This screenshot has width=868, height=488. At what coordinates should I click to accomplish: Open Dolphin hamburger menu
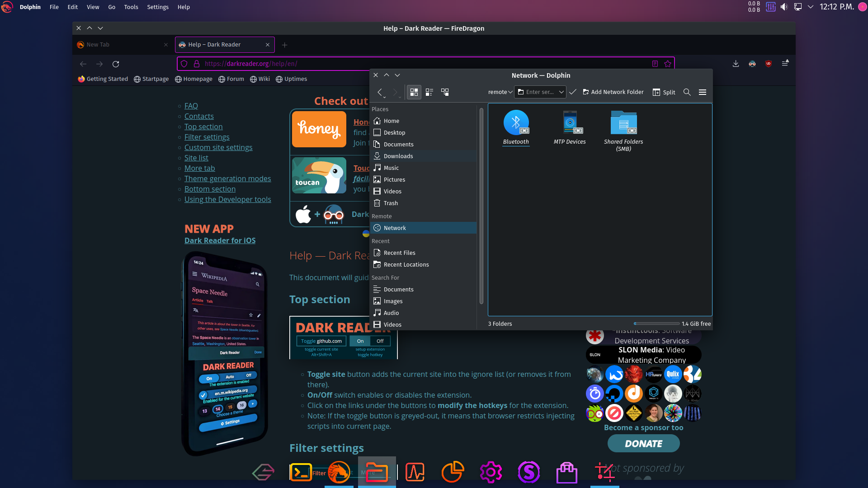tap(703, 92)
